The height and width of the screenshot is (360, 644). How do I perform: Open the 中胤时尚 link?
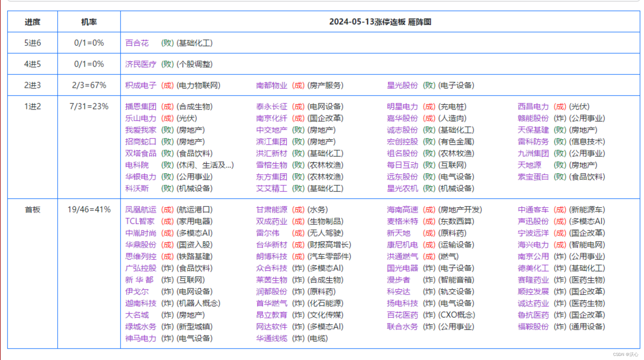[141, 233]
